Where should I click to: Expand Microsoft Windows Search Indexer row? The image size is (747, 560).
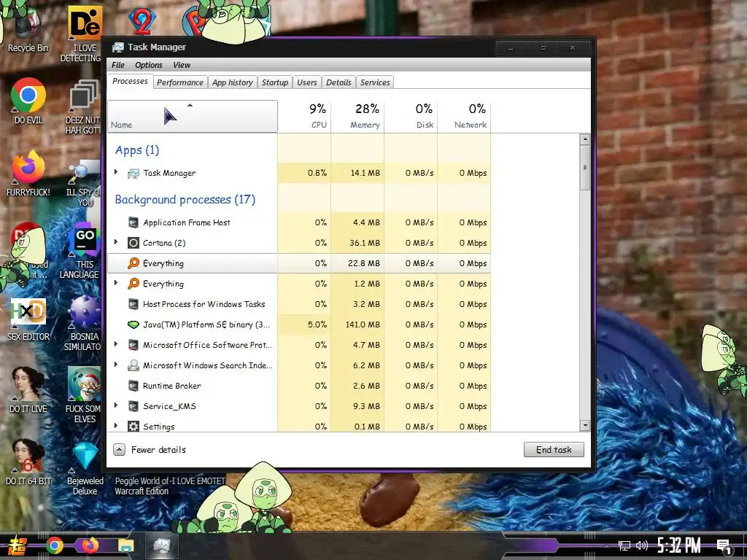116,365
